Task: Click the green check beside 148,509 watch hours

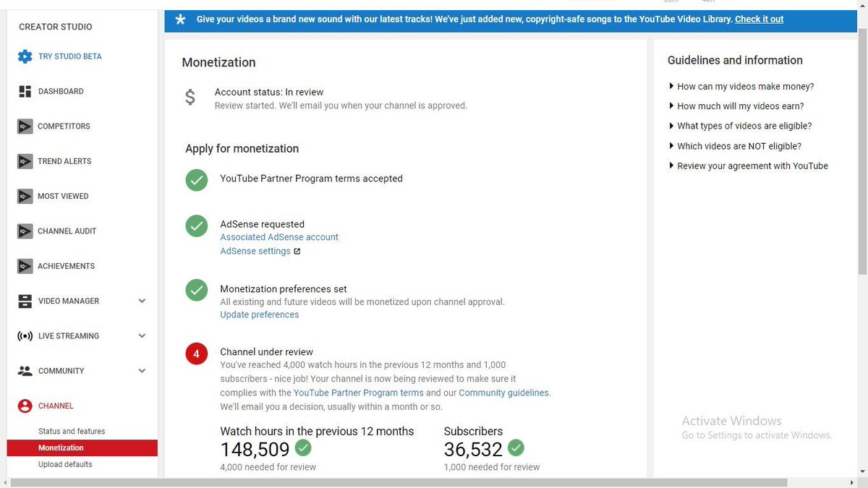Action: pyautogui.click(x=303, y=448)
